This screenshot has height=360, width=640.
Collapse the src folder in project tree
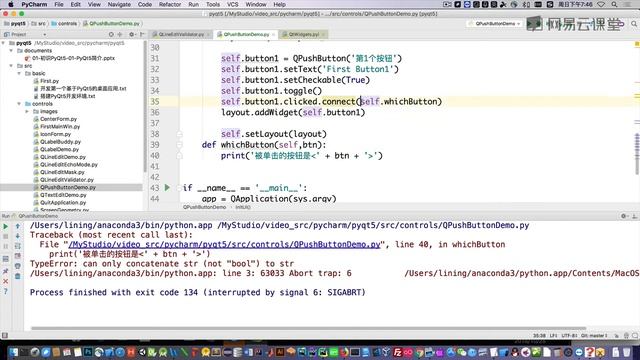click(11, 66)
